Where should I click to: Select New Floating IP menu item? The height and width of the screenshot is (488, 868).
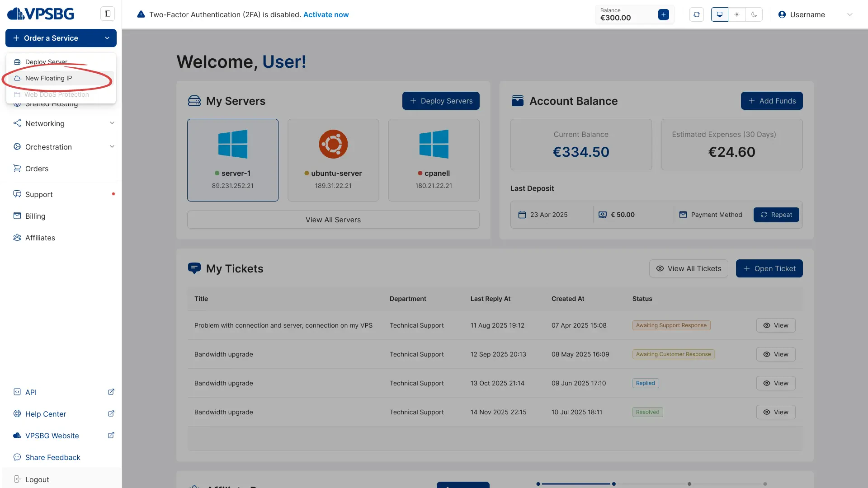click(49, 78)
